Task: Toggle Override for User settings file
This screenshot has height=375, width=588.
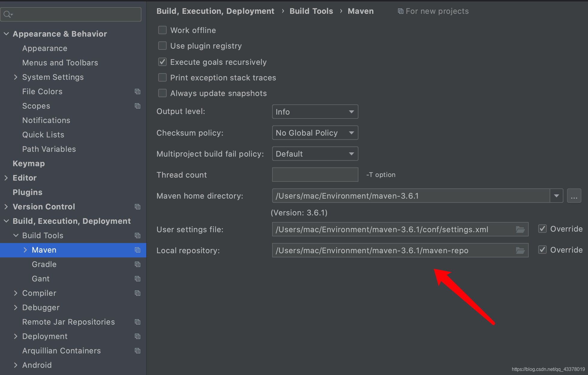Action: (542, 229)
